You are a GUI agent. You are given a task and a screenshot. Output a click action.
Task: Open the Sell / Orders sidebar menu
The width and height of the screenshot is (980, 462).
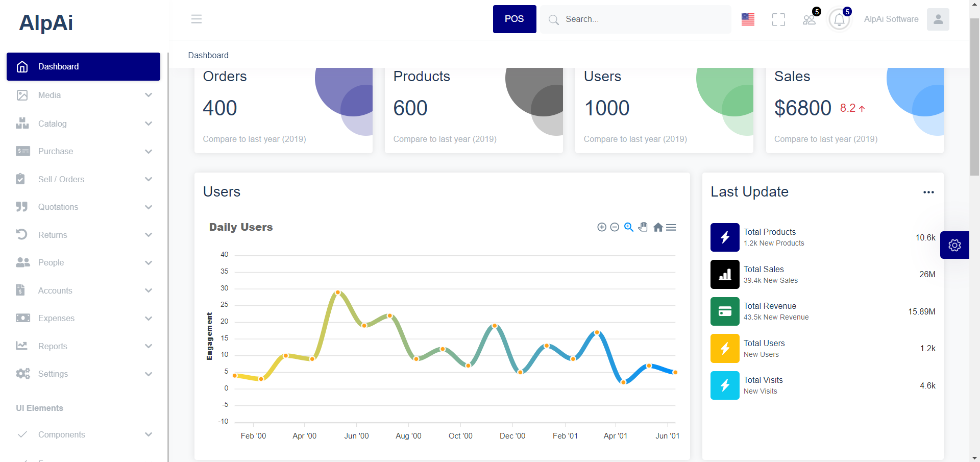[84, 179]
